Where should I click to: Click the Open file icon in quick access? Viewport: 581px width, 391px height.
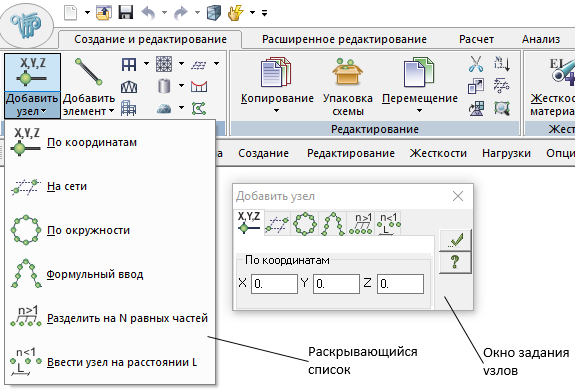click(x=104, y=13)
